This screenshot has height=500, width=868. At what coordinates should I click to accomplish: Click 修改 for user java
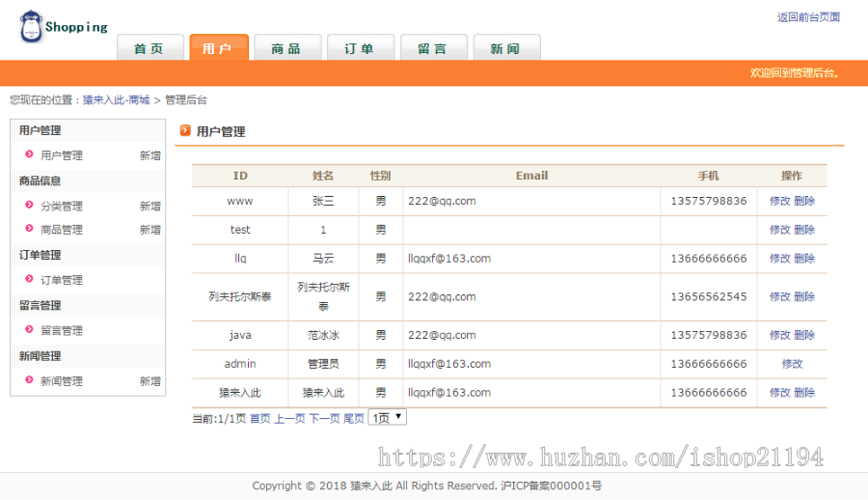tap(780, 335)
